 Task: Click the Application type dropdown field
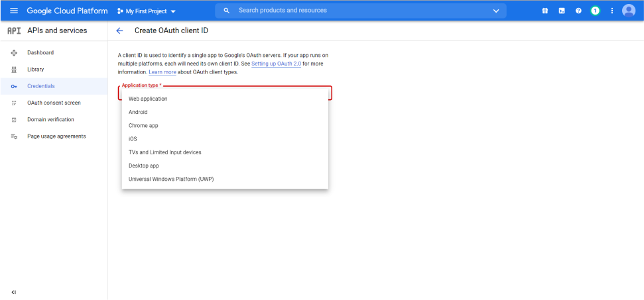(x=225, y=93)
